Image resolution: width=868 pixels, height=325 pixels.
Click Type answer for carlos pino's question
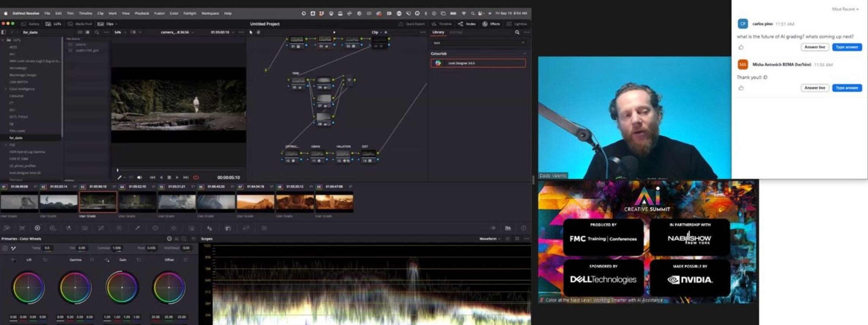(846, 47)
